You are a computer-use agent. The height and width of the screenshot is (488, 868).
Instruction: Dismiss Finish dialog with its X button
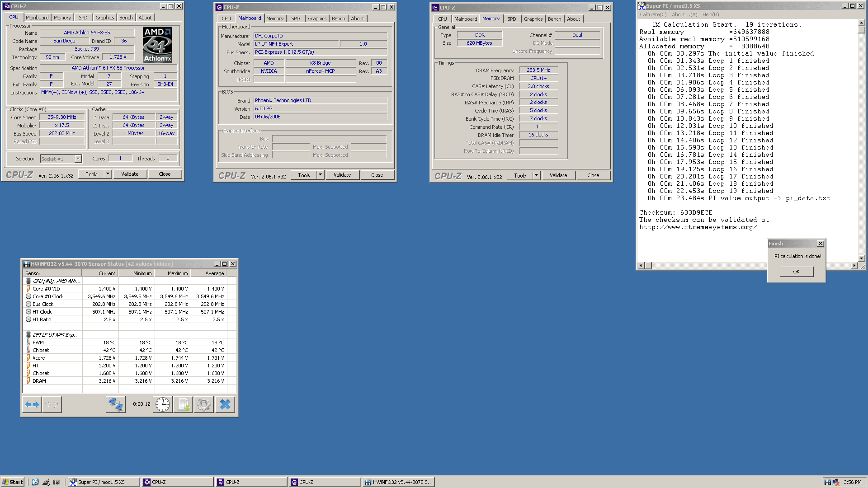point(820,244)
